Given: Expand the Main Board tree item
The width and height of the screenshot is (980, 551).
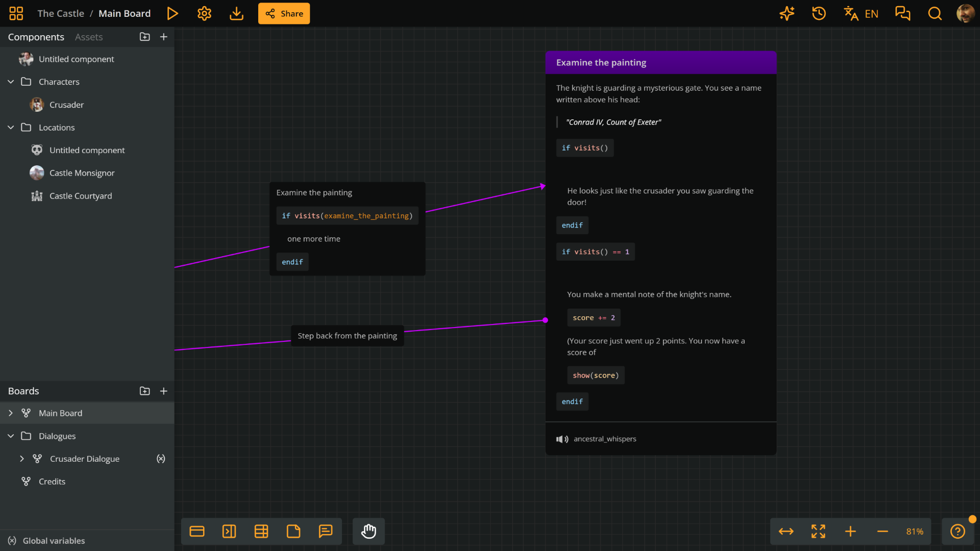Looking at the screenshot, I should [11, 413].
